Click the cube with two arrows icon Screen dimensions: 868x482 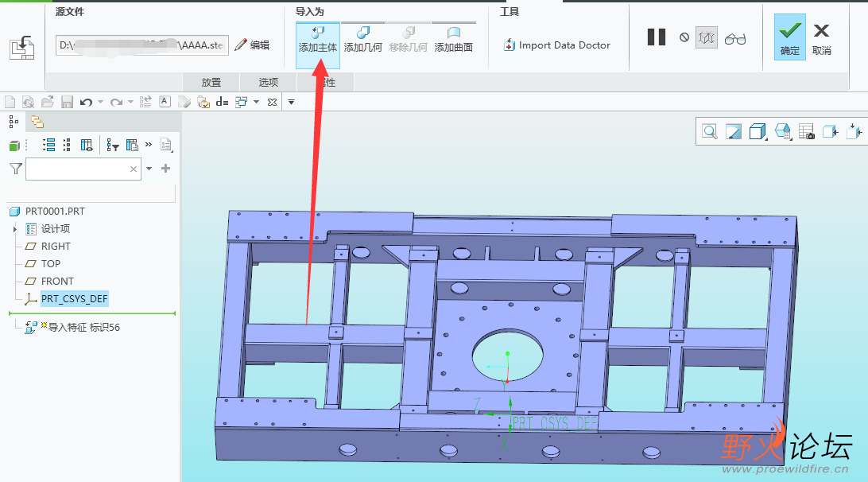(854, 132)
